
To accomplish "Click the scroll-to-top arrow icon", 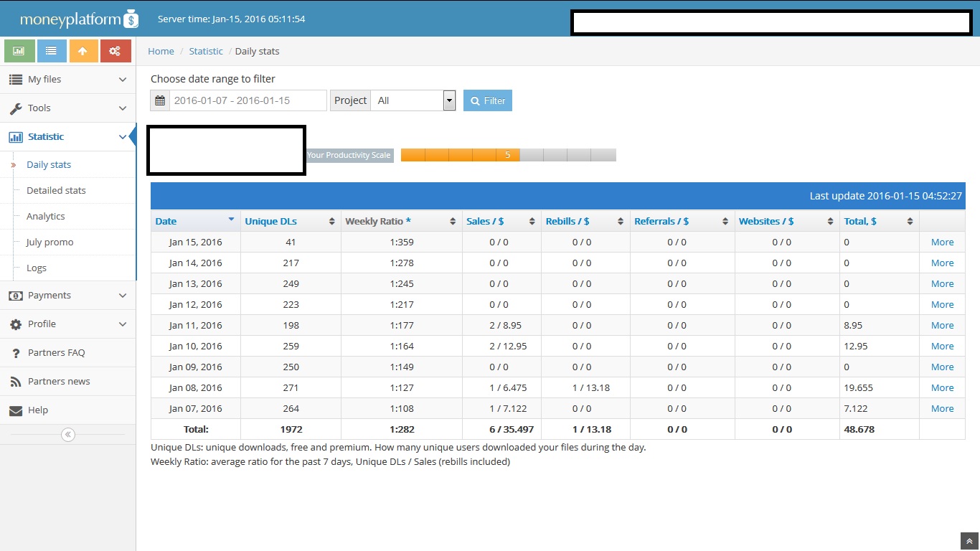I will (x=969, y=541).
